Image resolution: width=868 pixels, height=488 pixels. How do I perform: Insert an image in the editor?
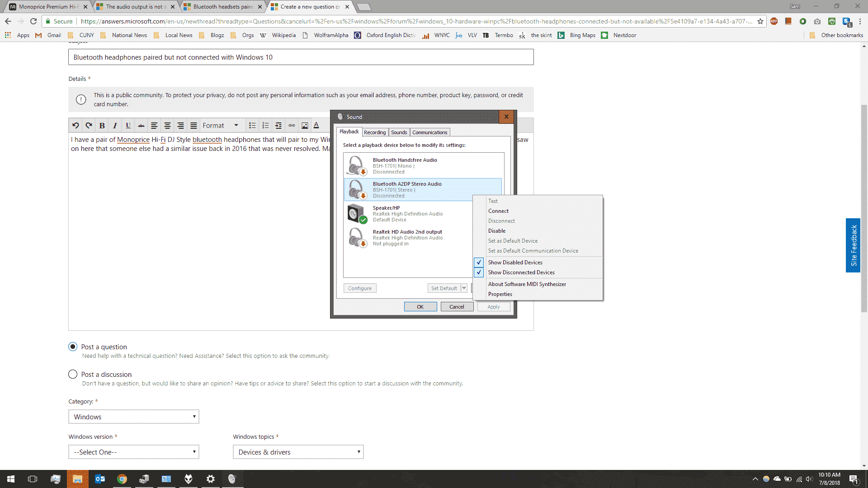(305, 126)
